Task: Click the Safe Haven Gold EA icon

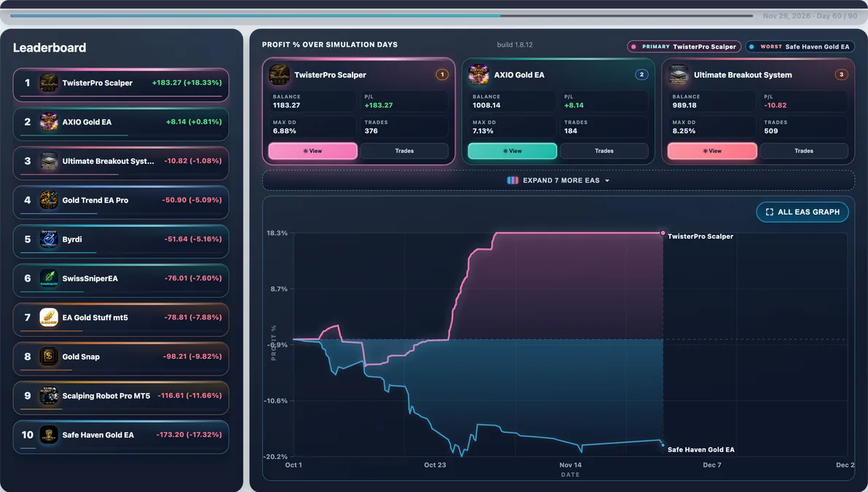Action: (x=49, y=435)
